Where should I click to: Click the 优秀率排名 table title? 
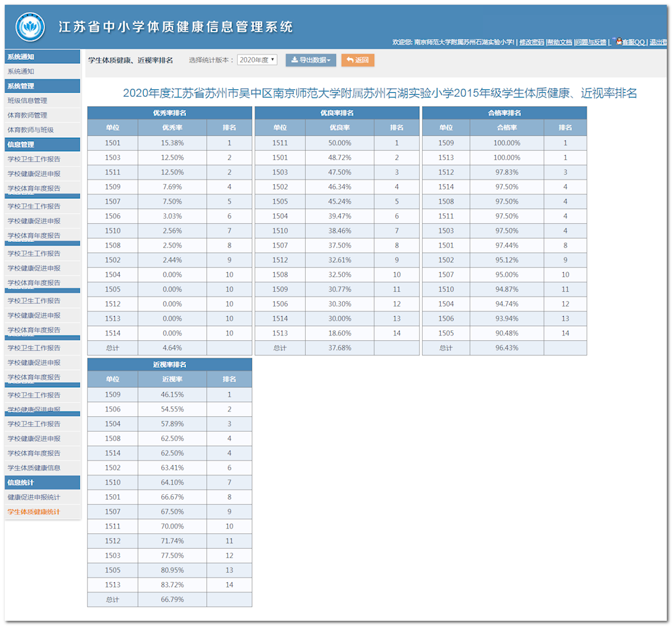170,113
